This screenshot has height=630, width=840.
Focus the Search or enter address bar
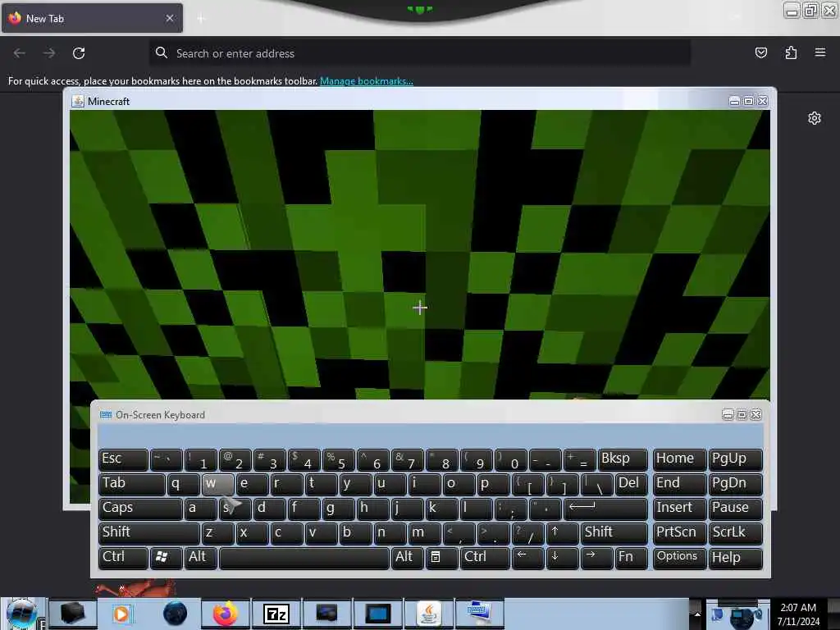419,53
